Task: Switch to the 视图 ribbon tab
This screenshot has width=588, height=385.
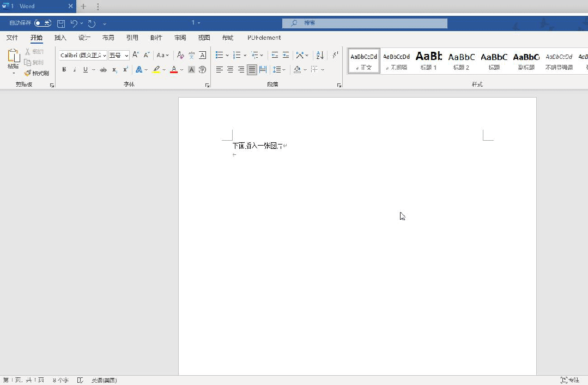Action: pyautogui.click(x=204, y=38)
